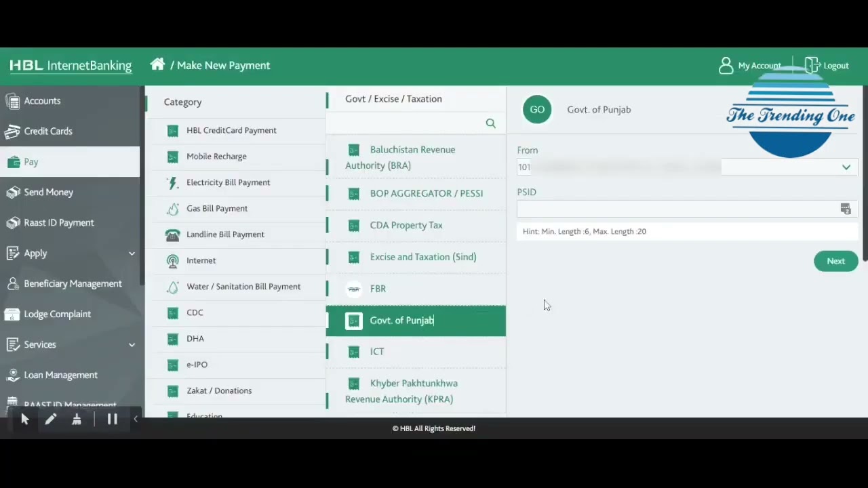This screenshot has width=868, height=488.
Task: Click the Landline Bill Payment phone icon
Action: coord(173,235)
